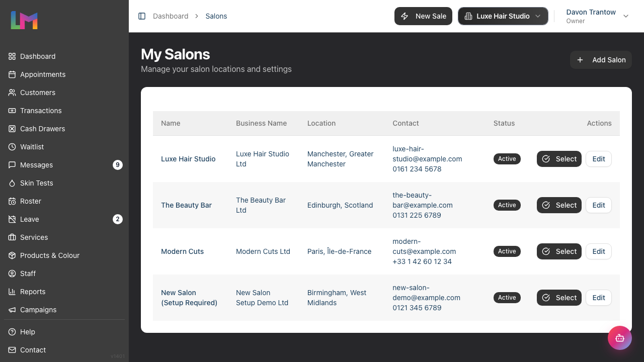Viewport: 644px width, 362px height.
Task: Click phone number '0131 225 6789'
Action: pos(417,215)
